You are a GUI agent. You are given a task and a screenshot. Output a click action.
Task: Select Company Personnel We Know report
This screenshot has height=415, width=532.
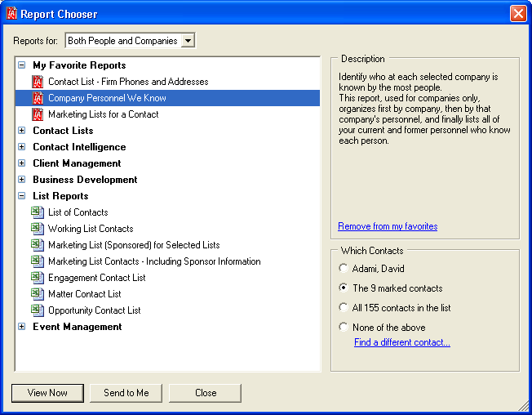[107, 98]
